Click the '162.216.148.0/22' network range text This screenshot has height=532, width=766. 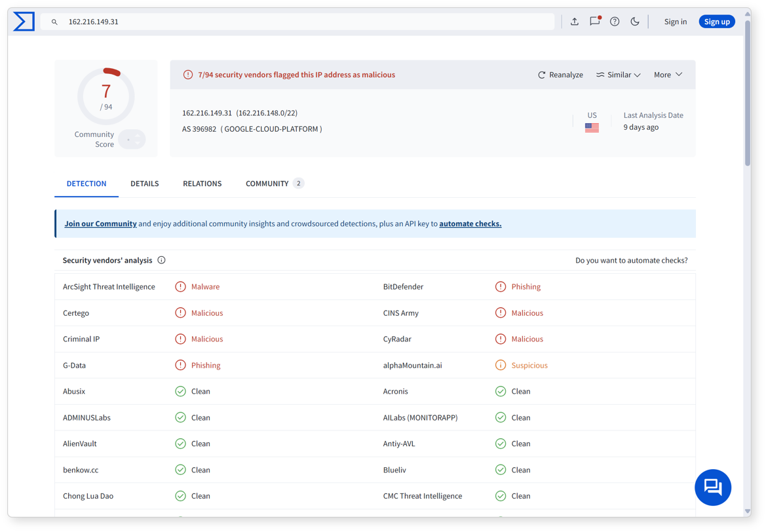[x=267, y=113]
